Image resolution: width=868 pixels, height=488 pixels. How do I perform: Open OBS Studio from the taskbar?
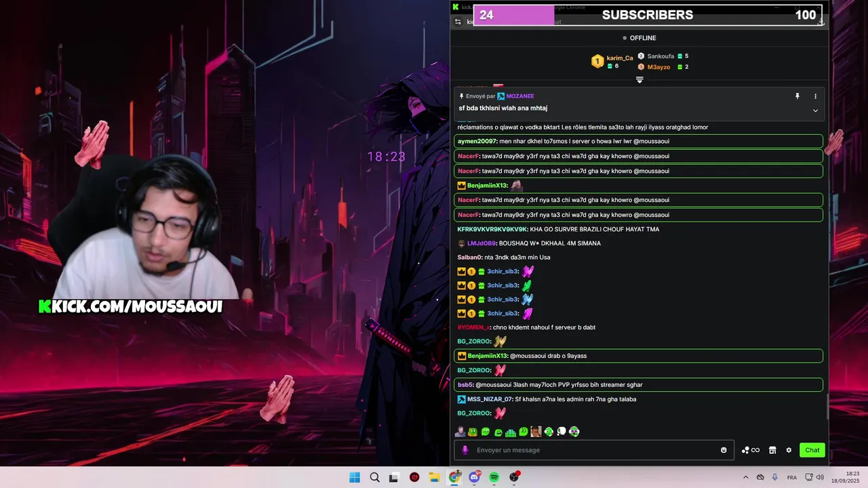(x=514, y=477)
